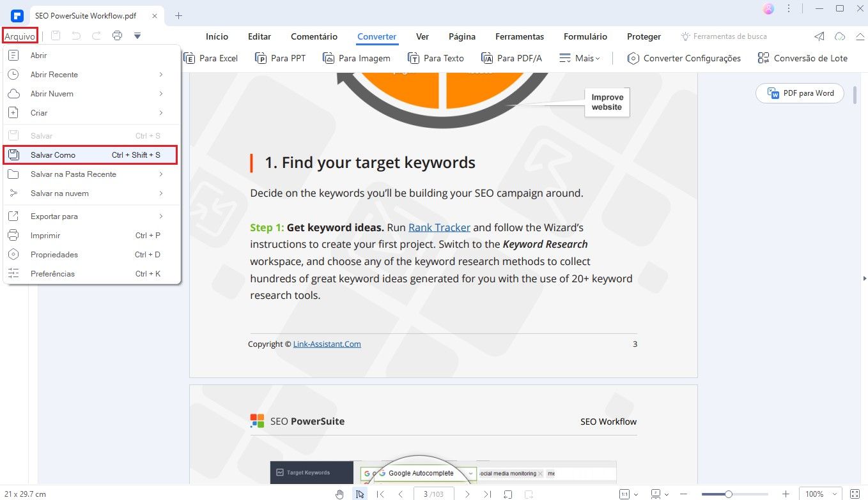This screenshot has height=500, width=868.
Task: Click the zoom slider handle
Action: click(x=728, y=494)
